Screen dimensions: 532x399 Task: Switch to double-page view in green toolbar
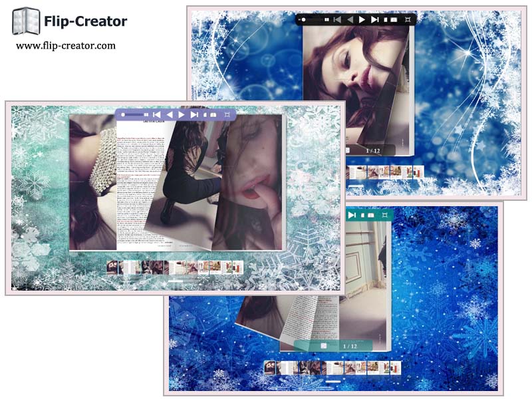coord(371,215)
